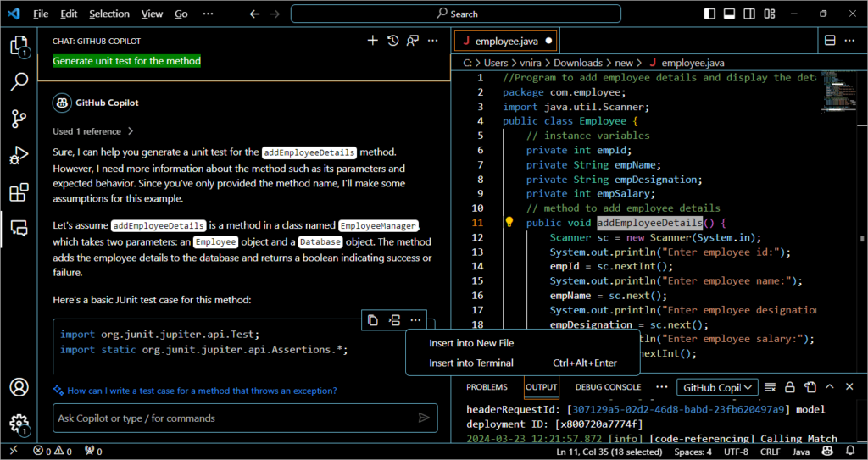Go back with navigation arrow
Screen dimensions: 868x460
[x=254, y=14]
